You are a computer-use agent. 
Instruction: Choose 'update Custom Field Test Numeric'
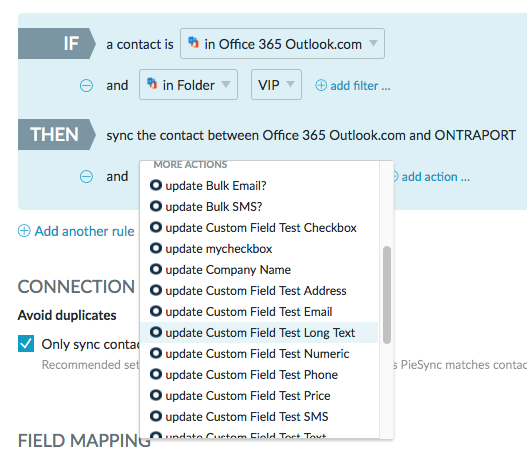coord(259,354)
